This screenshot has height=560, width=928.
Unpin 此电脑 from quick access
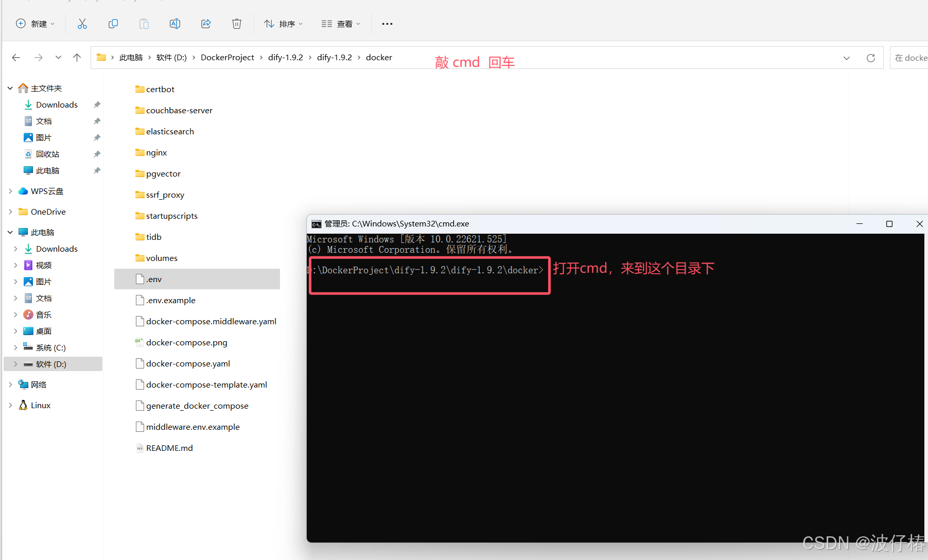97,170
